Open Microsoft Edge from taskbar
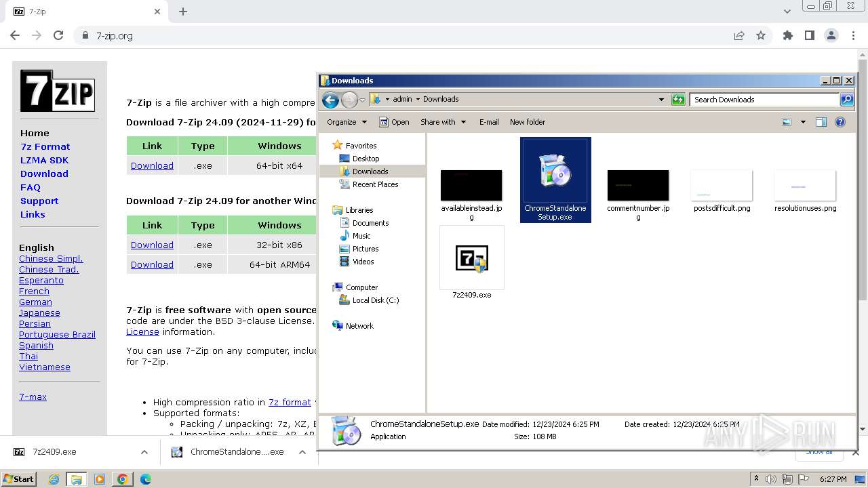Image resolution: width=868 pixels, height=488 pixels. [146, 479]
